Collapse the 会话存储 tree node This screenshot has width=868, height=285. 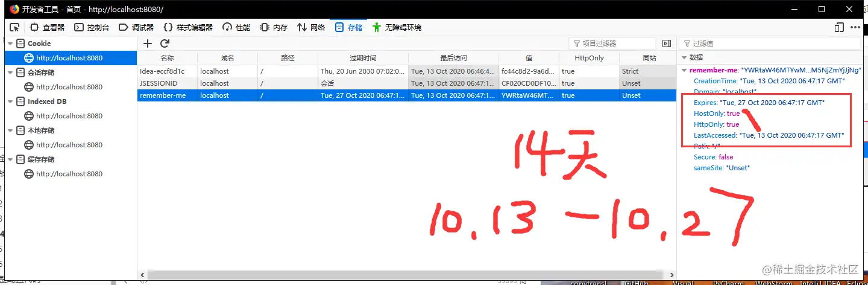[10, 72]
